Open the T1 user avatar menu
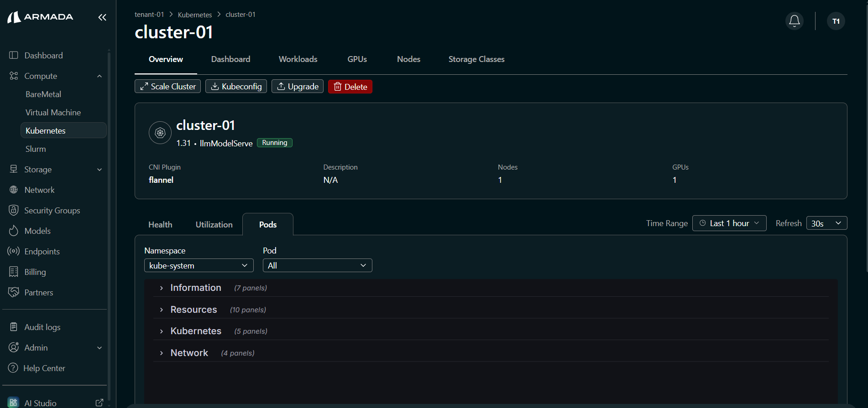 tap(836, 21)
